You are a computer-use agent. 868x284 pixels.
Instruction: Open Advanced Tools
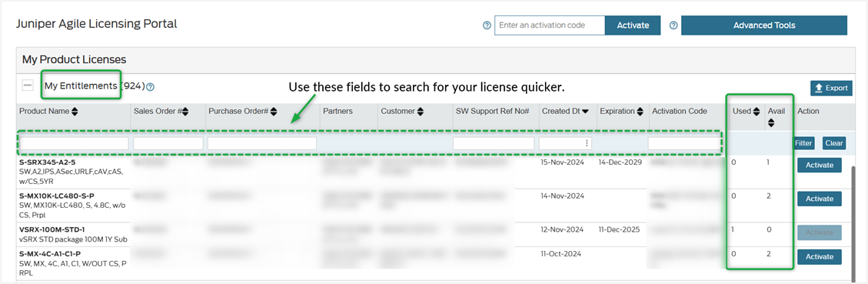[x=764, y=25]
